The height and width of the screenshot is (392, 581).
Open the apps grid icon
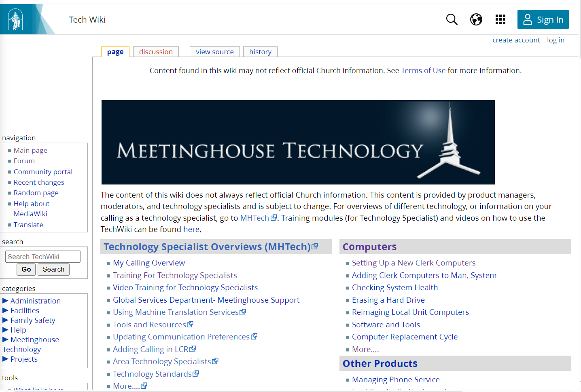tap(500, 19)
